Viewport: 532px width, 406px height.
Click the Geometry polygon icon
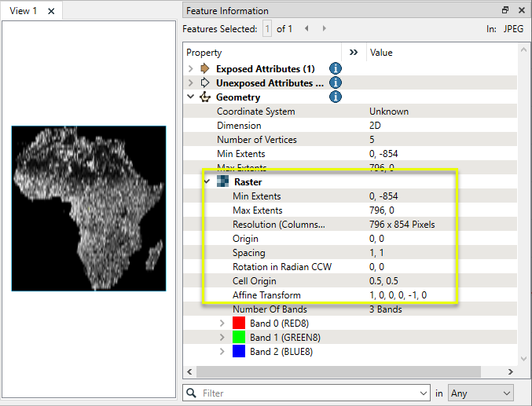(x=206, y=97)
